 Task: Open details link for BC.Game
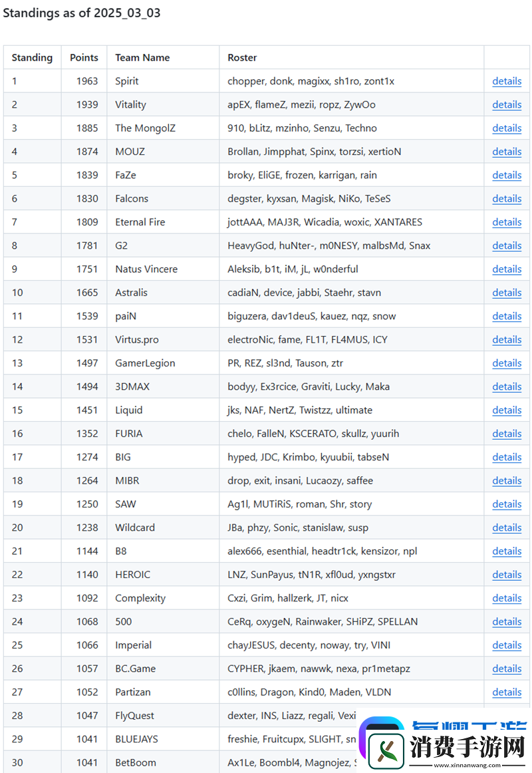point(506,669)
